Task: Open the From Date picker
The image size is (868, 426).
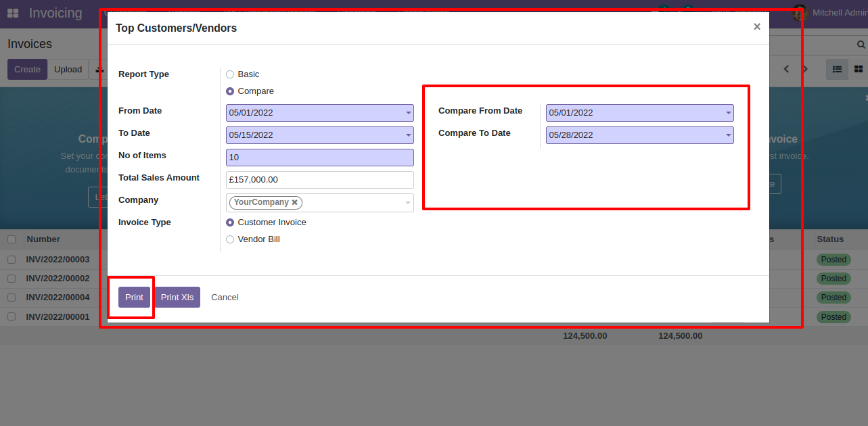Action: click(320, 113)
